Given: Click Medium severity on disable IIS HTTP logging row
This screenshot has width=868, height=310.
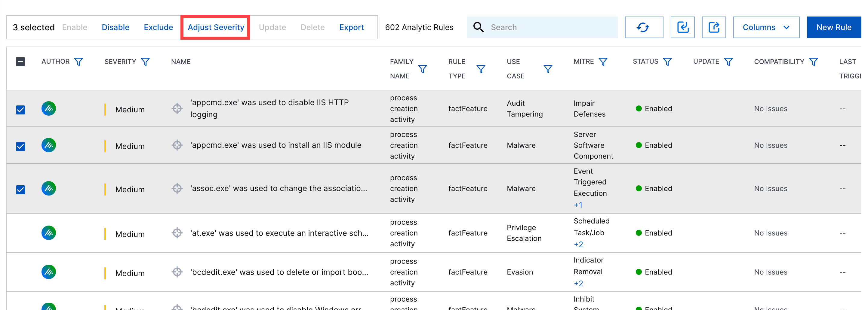Looking at the screenshot, I should click(130, 110).
